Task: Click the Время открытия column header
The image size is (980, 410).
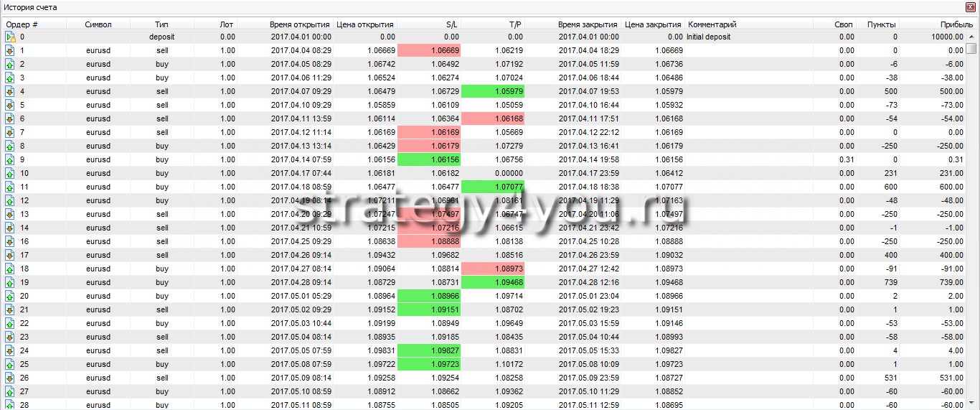Action: coord(300,24)
